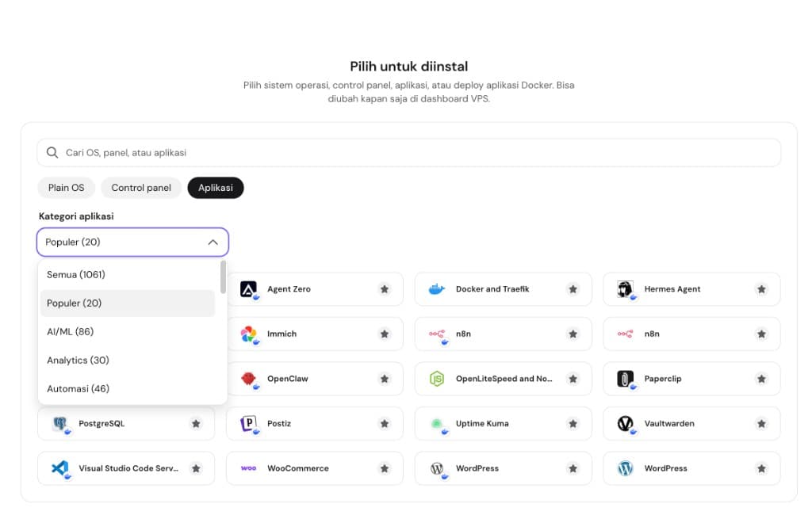The width and height of the screenshot is (812, 519).
Task: Toggle favorite star on Agent Zero
Action: pos(385,289)
